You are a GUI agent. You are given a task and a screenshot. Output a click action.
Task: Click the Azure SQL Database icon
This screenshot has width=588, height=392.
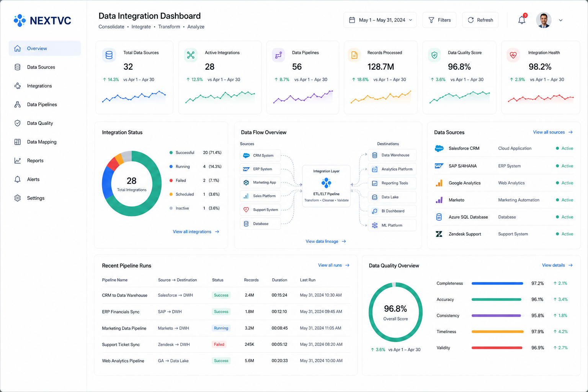[x=439, y=217]
